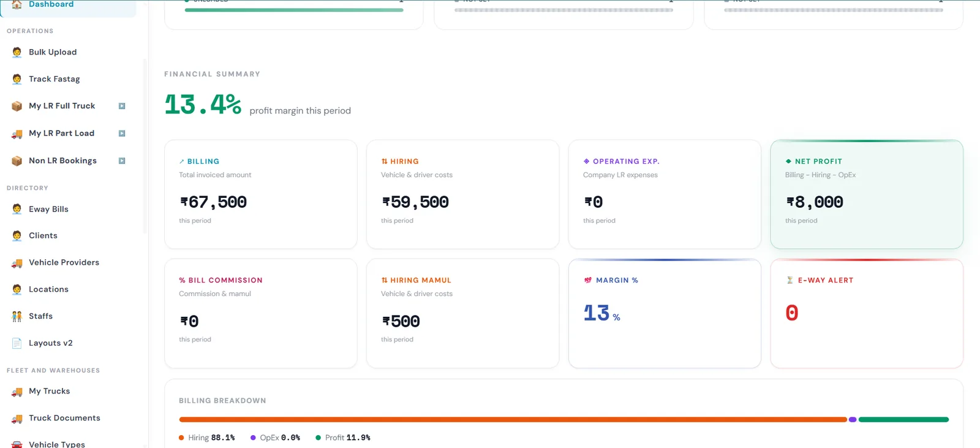980x448 pixels.
Task: Go to Locations
Action: click(48, 289)
